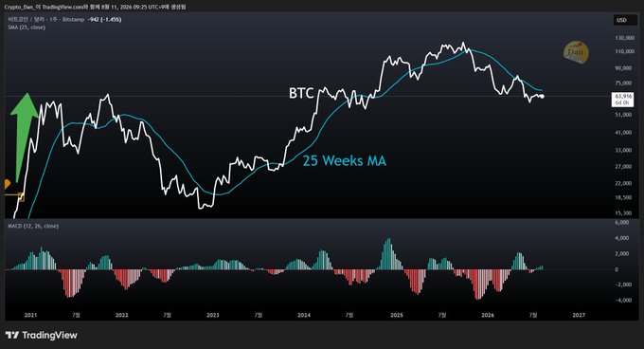Image resolution: width=644 pixels, height=349 pixels.
Task: Click the 7월 label between 2021 and 2022
Action: (76, 315)
